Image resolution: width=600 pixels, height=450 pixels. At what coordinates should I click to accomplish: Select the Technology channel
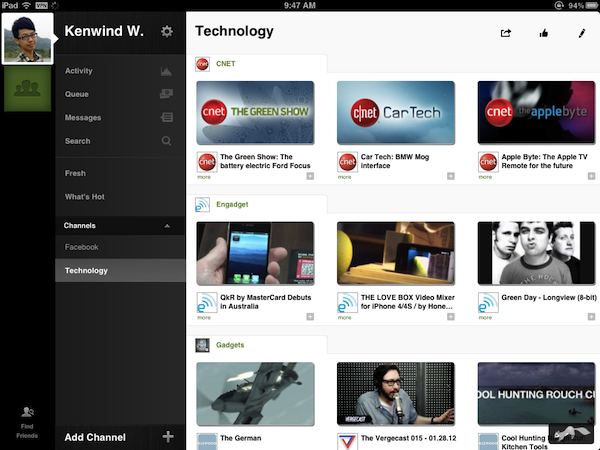tap(120, 271)
